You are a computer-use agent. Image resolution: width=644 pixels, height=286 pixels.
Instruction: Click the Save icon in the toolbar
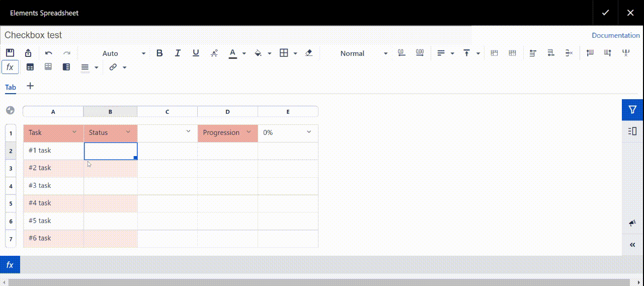[10, 53]
